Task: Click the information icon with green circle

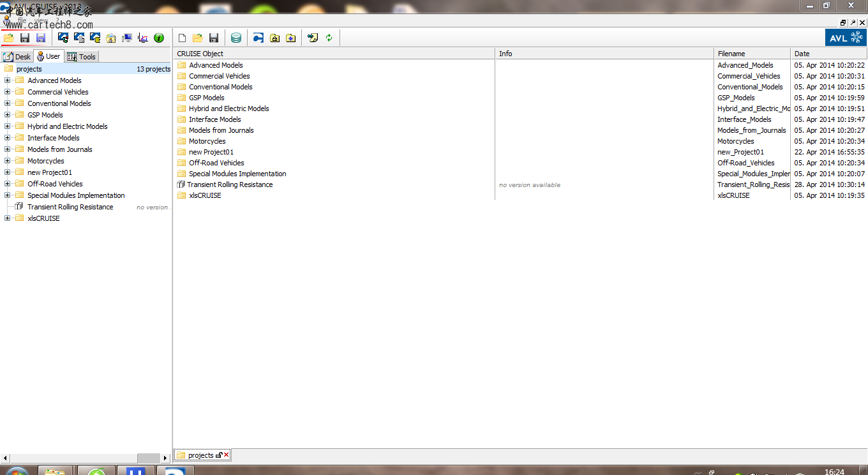Action: point(159,38)
